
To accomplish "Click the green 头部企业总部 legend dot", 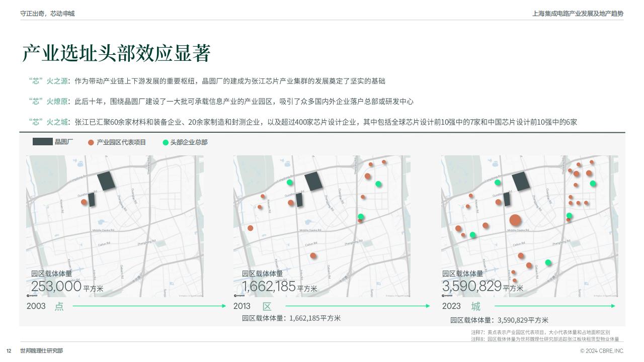I will [166, 142].
